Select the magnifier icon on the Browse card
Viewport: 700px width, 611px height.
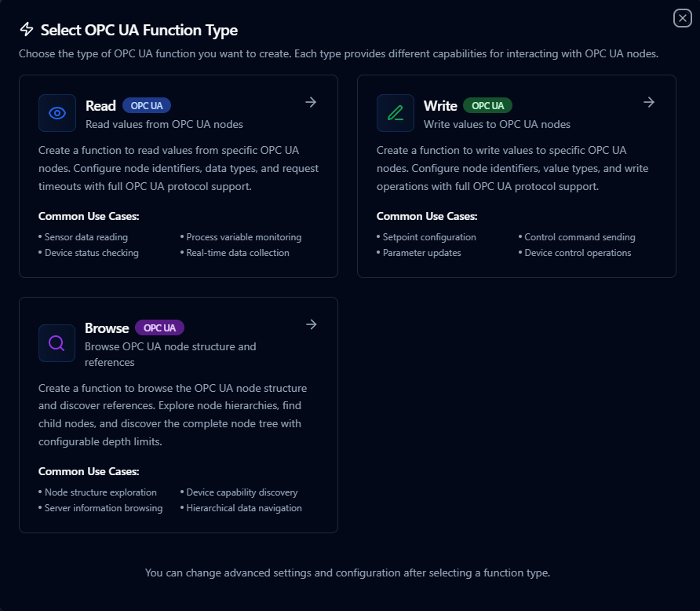(57, 343)
